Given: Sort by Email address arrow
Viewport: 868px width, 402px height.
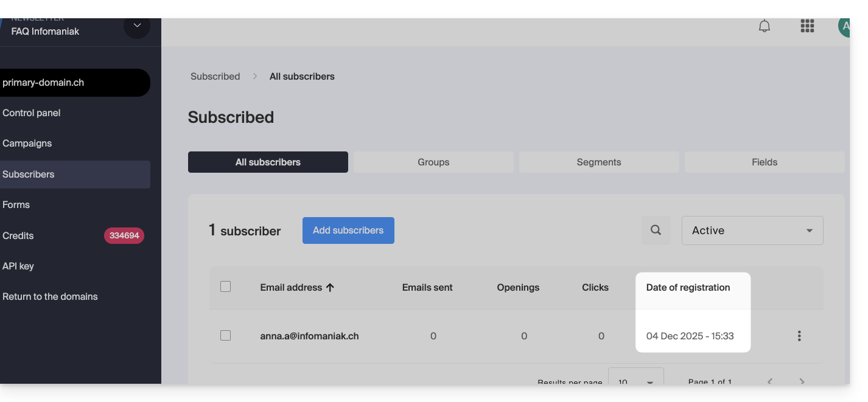Looking at the screenshot, I should click(x=331, y=288).
